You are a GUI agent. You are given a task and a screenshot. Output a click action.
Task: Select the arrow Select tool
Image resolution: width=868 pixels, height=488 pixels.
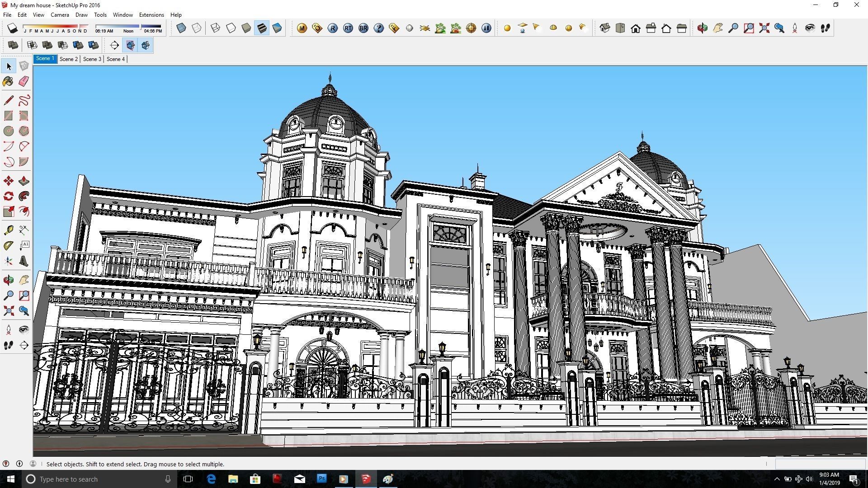pyautogui.click(x=9, y=66)
